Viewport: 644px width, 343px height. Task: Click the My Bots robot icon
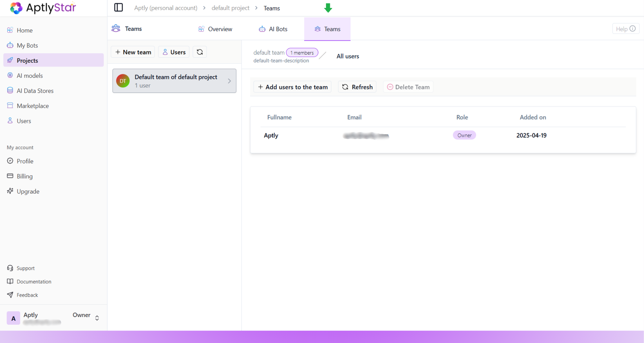coord(10,45)
